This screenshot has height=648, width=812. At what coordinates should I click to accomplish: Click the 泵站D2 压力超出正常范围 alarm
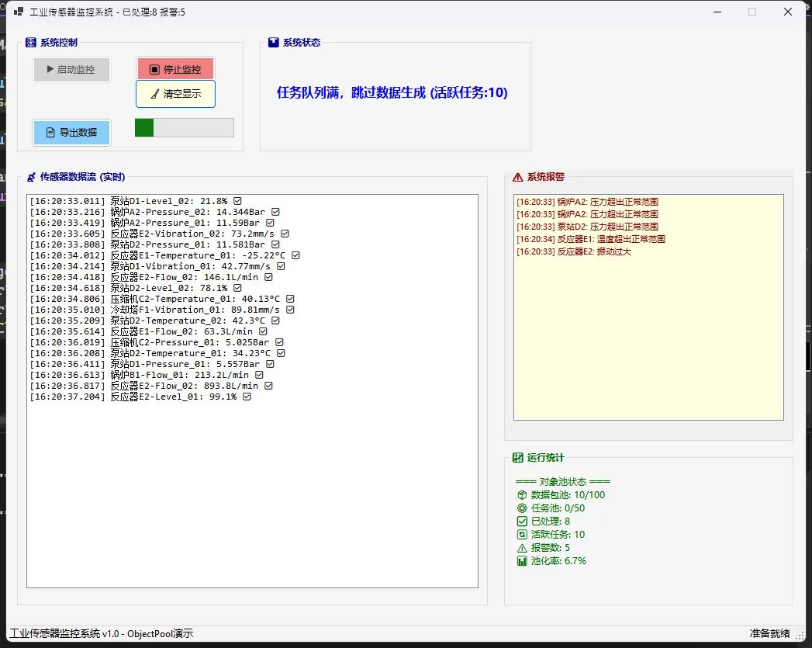tap(587, 227)
